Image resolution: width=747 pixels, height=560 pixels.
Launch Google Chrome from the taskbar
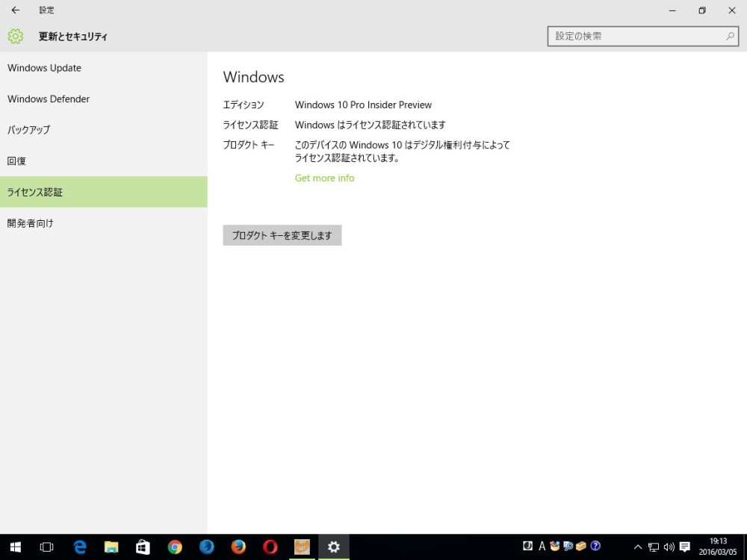(175, 547)
